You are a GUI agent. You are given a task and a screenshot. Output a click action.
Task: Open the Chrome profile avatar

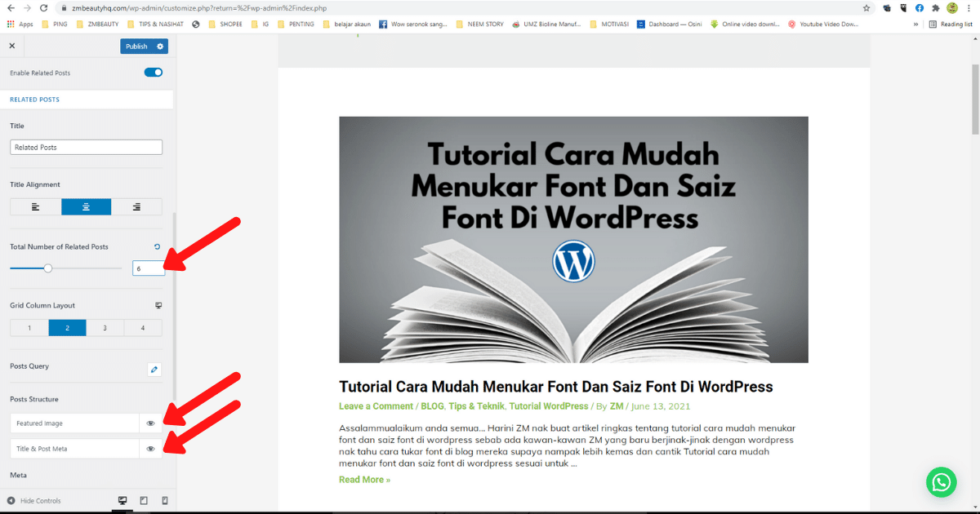952,7
